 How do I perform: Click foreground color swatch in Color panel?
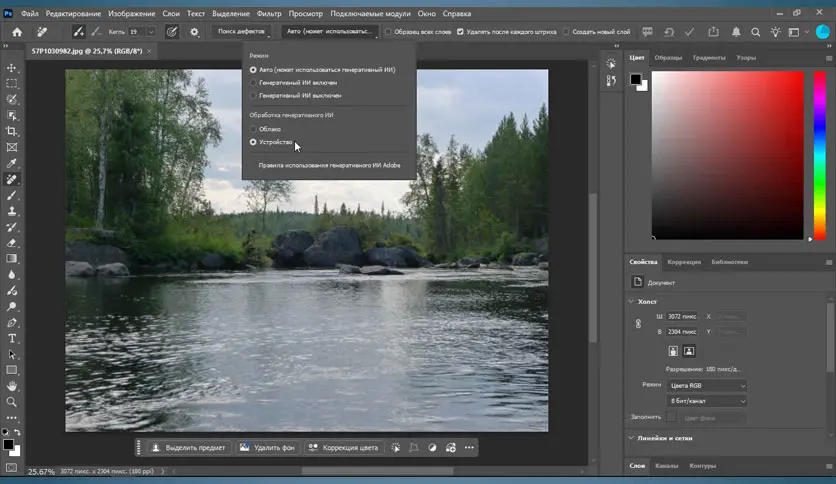[635, 79]
